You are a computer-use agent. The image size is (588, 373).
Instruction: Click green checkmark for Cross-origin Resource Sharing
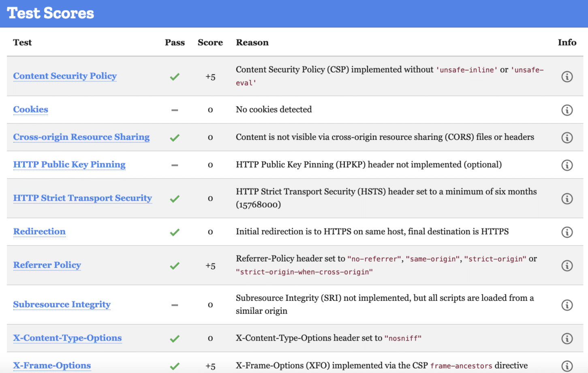pos(175,137)
